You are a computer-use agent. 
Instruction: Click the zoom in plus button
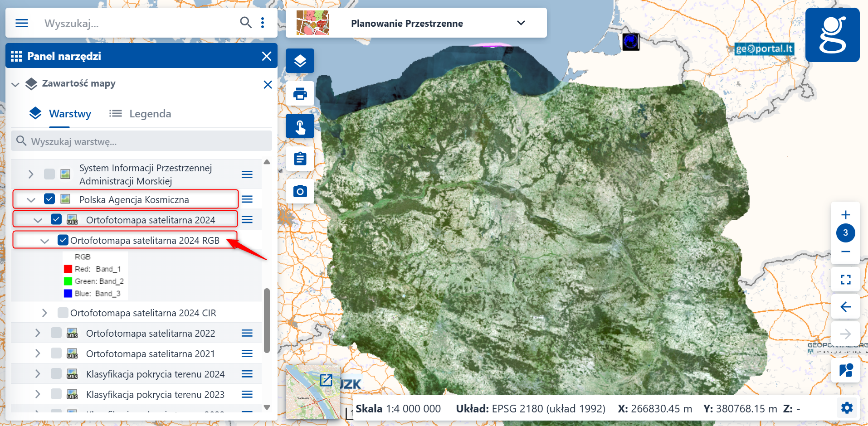coord(845,215)
